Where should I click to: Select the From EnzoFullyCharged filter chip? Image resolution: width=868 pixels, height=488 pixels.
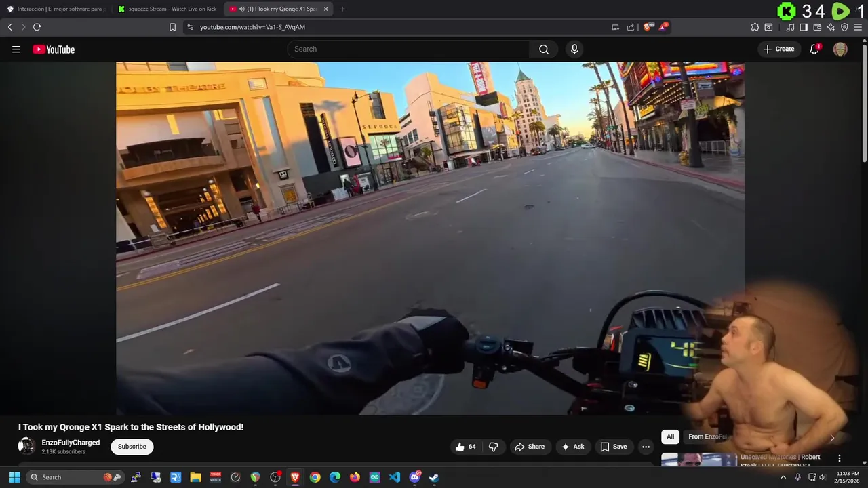point(709,436)
